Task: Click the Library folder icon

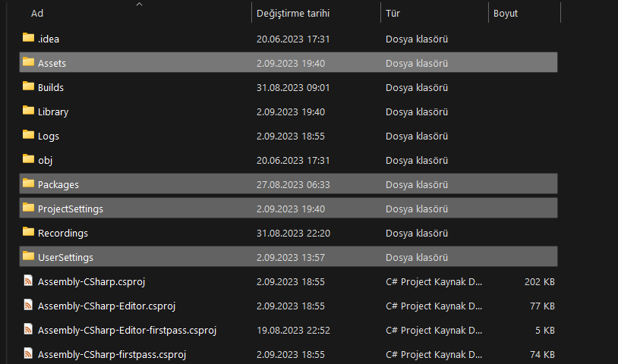Action: click(29, 111)
